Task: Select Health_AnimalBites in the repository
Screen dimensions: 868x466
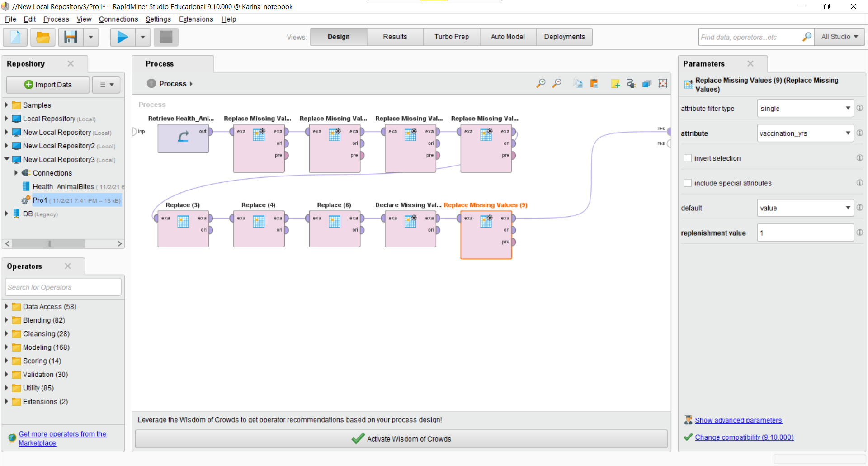Action: 63,186
